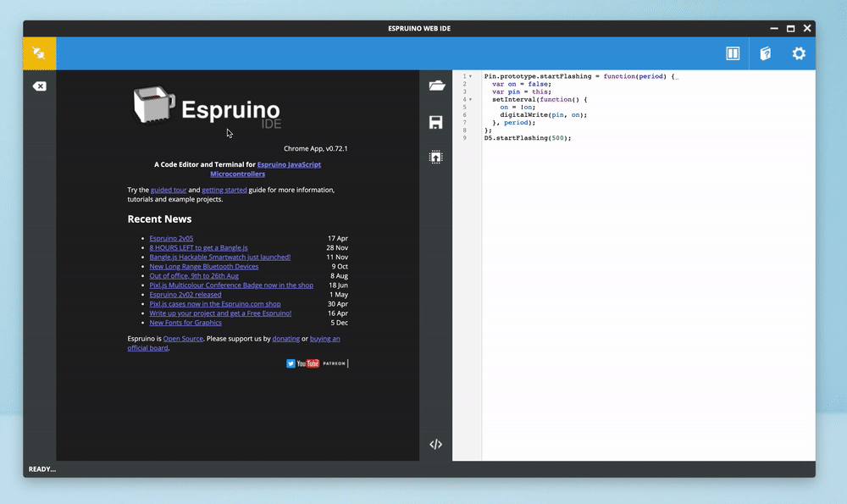Maximize the Espruino Web IDE window
847x504 pixels.
[x=790, y=28]
